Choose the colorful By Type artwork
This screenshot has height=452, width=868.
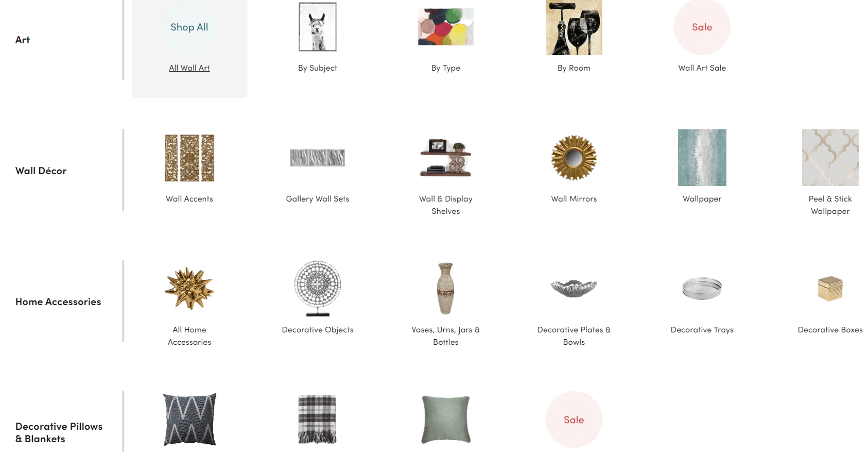446,27
